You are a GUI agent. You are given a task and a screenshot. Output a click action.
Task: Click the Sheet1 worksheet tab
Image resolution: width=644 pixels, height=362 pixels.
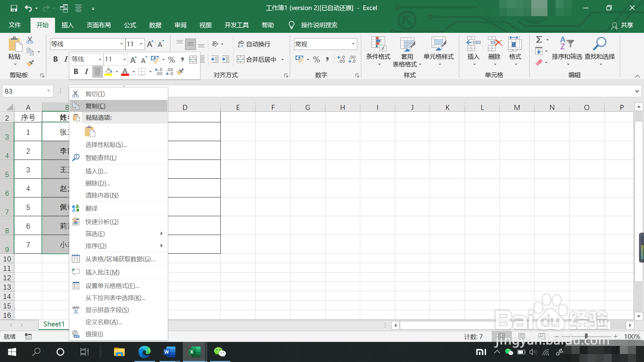54,324
